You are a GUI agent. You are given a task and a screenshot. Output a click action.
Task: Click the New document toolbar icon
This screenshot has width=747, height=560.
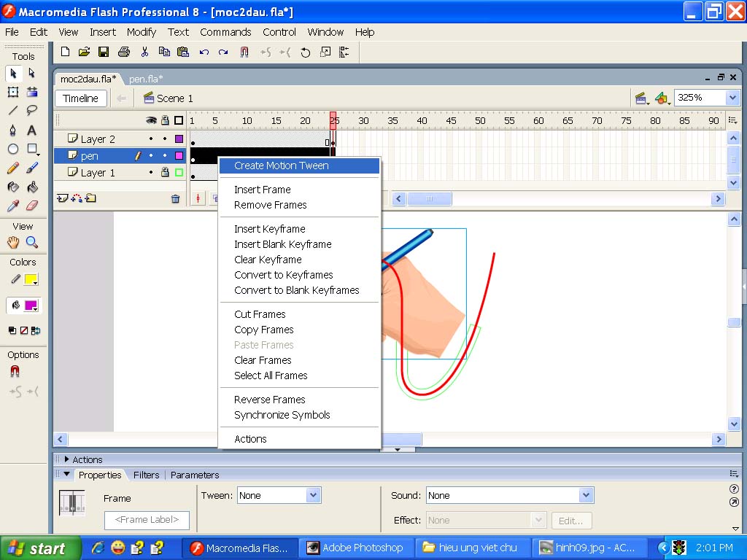[x=65, y=52]
